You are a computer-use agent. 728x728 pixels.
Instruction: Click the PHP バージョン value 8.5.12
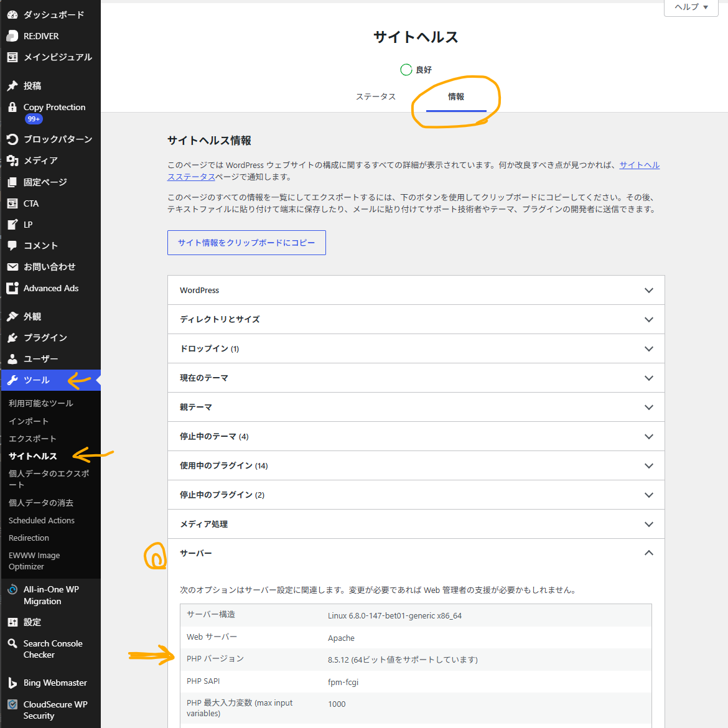tap(403, 660)
